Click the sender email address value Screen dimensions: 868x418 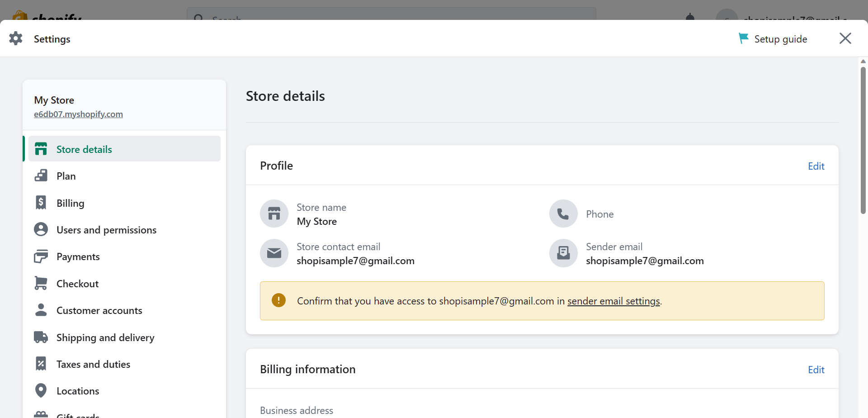pos(645,261)
